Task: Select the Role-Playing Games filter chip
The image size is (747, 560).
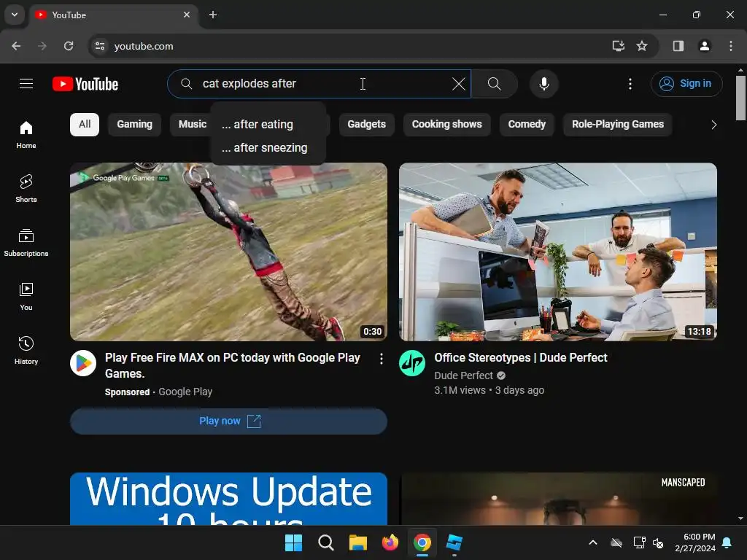Action: (x=617, y=124)
